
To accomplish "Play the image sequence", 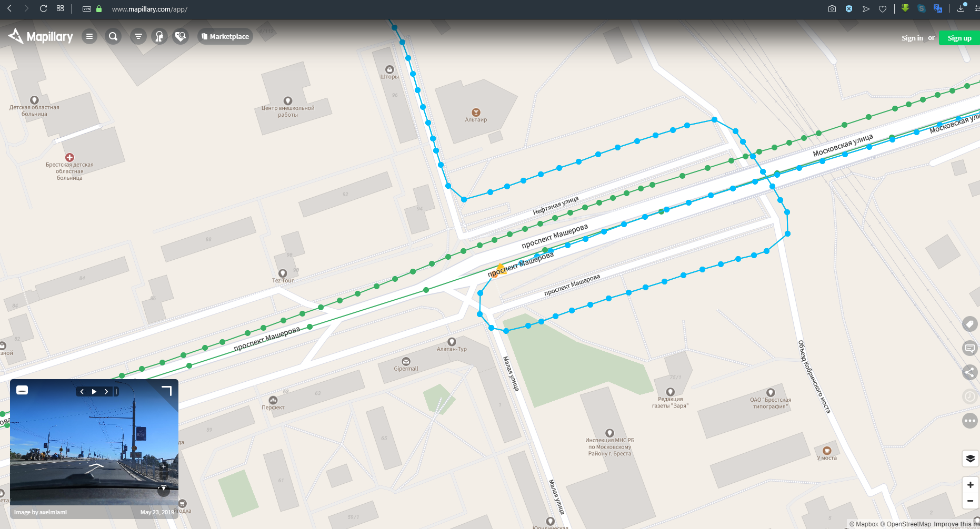I will click(x=94, y=391).
